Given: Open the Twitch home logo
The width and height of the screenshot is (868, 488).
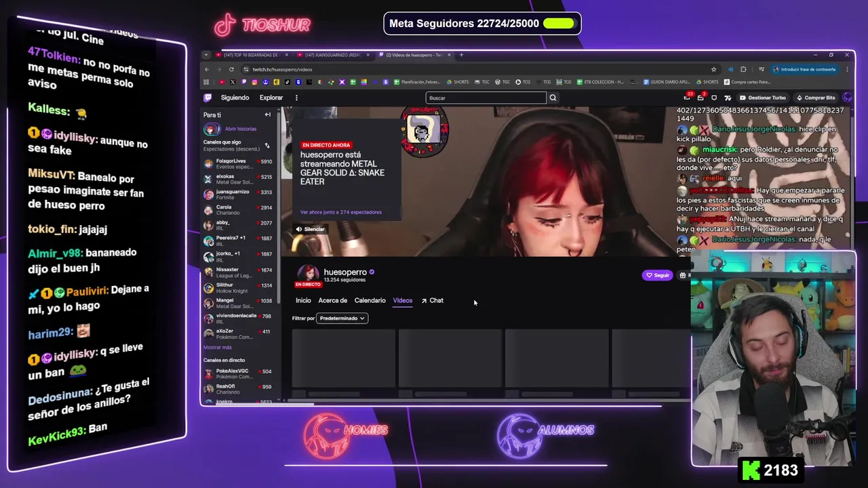Looking at the screenshot, I should click(x=208, y=98).
